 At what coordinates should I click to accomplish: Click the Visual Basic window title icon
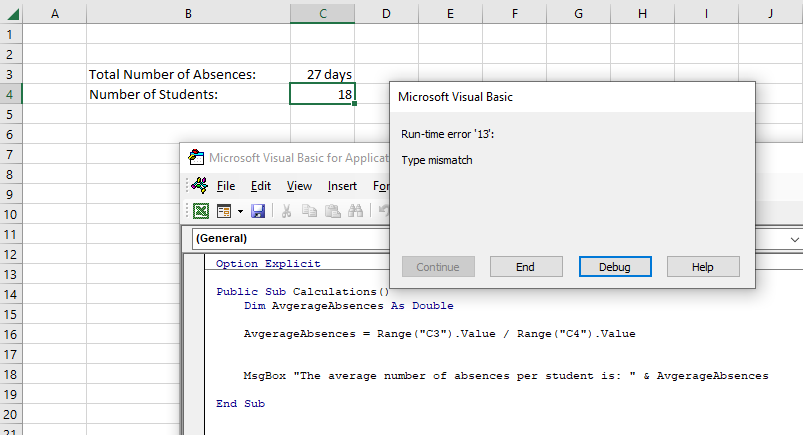[196, 157]
